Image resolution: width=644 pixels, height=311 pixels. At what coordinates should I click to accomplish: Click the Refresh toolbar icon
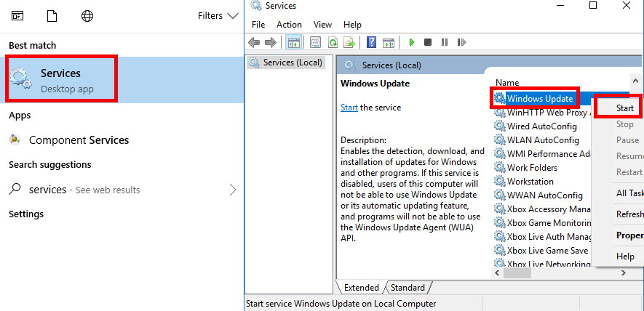pyautogui.click(x=333, y=42)
